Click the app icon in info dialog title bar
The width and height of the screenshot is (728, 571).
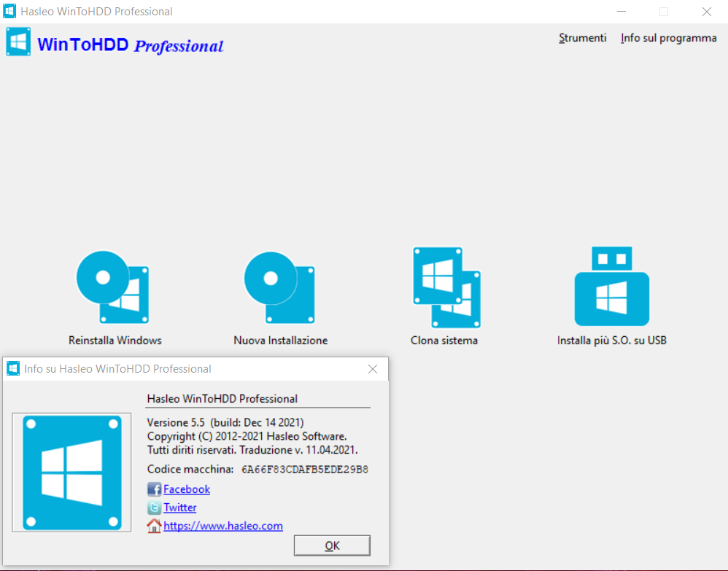13,368
